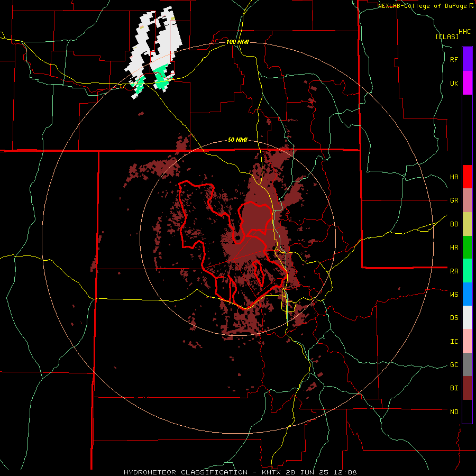Image resolution: width=476 pixels, height=476 pixels.
Task: Click the HHC product code label
Action: pyautogui.click(x=465, y=32)
